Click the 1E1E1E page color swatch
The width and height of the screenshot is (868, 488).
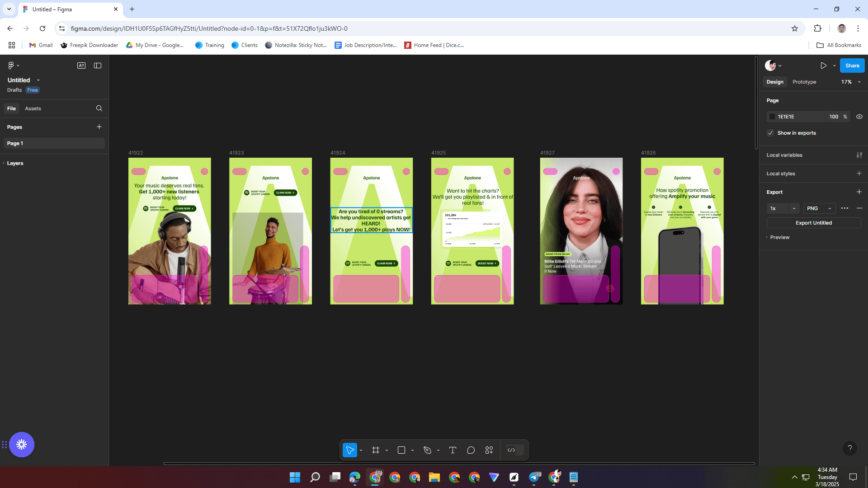point(772,117)
